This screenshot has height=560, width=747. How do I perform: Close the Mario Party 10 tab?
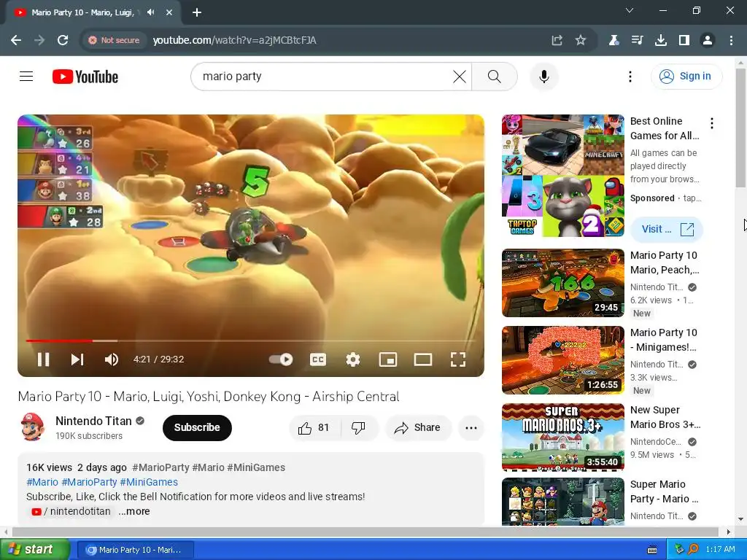(x=169, y=12)
